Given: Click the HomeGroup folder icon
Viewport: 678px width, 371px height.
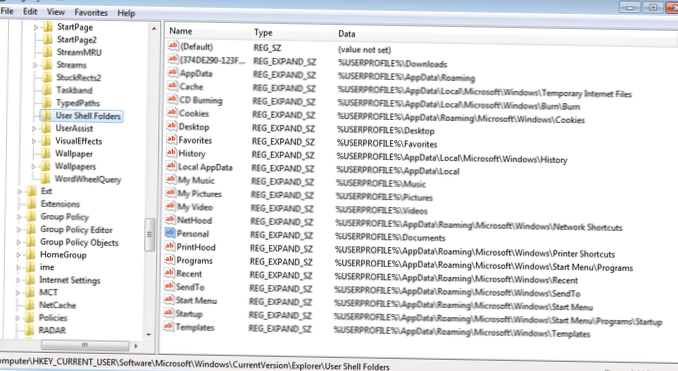Looking at the screenshot, I should (x=31, y=255).
